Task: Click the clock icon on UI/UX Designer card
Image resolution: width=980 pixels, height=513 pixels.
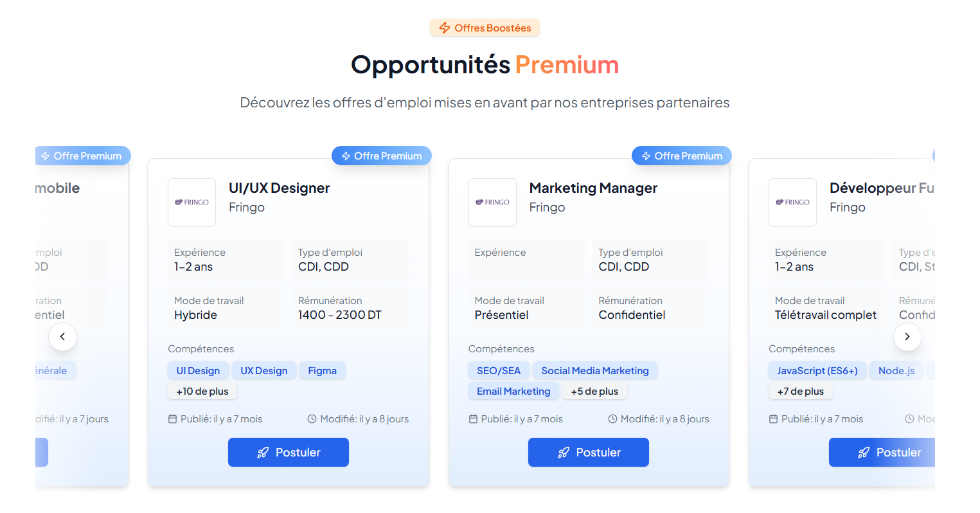Action: [x=312, y=419]
